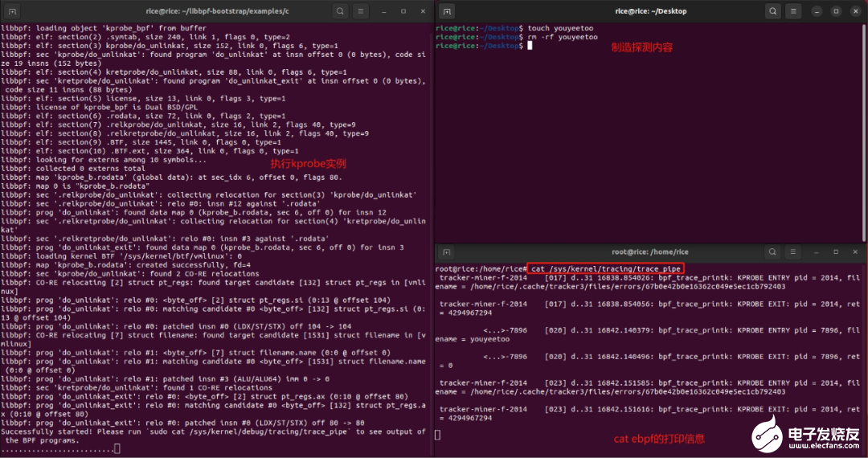Screen dimensions: 868x458
Task: Click line 'elf: section(10) .BTF.ext, size 364'
Action: pyautogui.click(x=149, y=151)
